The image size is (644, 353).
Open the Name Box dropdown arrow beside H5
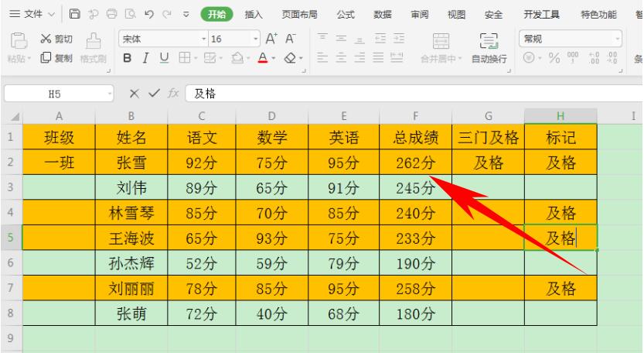coord(110,94)
